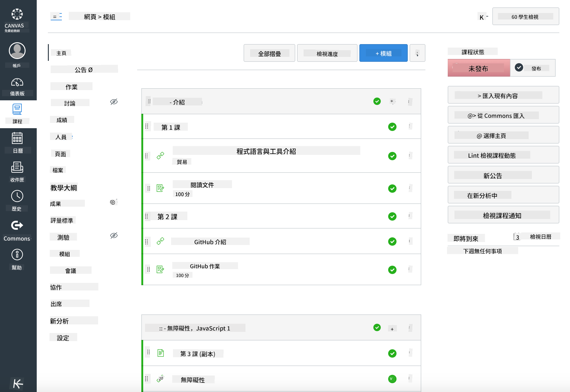This screenshot has height=392, width=570.
Task: Click the add item plus on 無障礙性 module
Action: tap(392, 329)
